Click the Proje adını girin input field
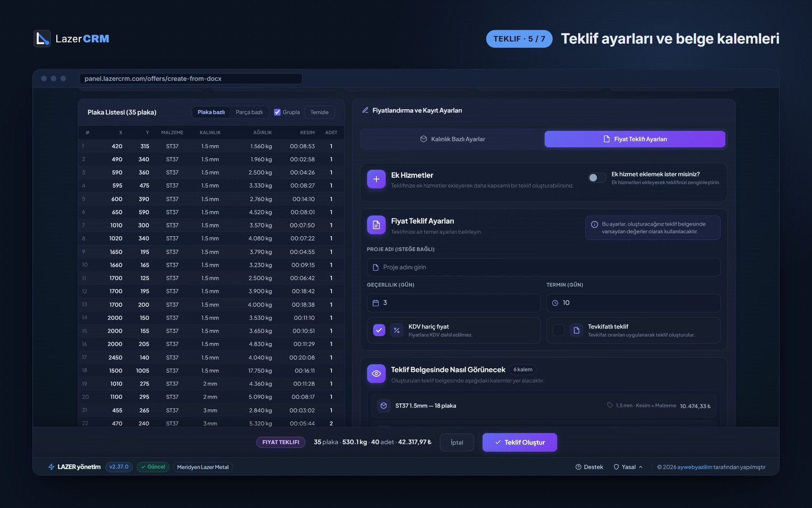 point(544,267)
